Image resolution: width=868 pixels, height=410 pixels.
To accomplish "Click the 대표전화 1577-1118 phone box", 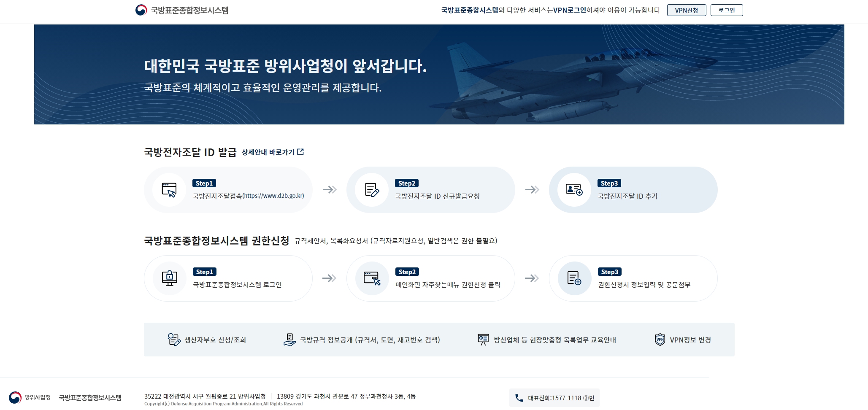I will (554, 398).
